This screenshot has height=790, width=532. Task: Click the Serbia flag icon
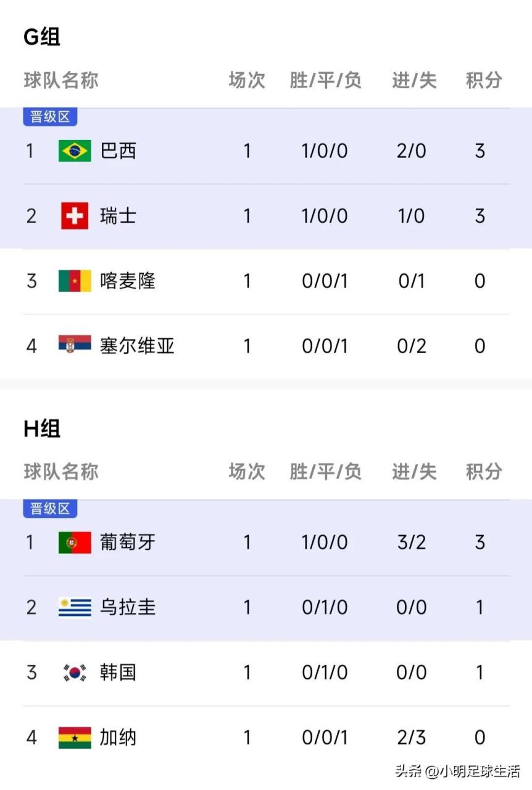[x=75, y=344]
